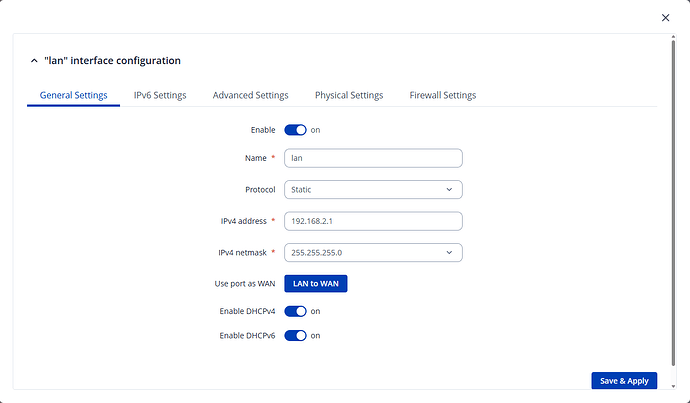Go to the Advanced Settings tab
The height and width of the screenshot is (403, 690).
(250, 96)
